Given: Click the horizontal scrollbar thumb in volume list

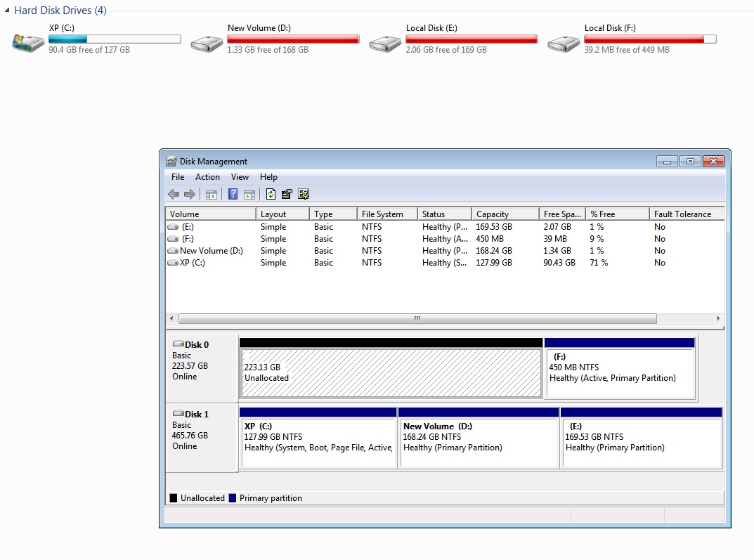Looking at the screenshot, I should tap(417, 319).
